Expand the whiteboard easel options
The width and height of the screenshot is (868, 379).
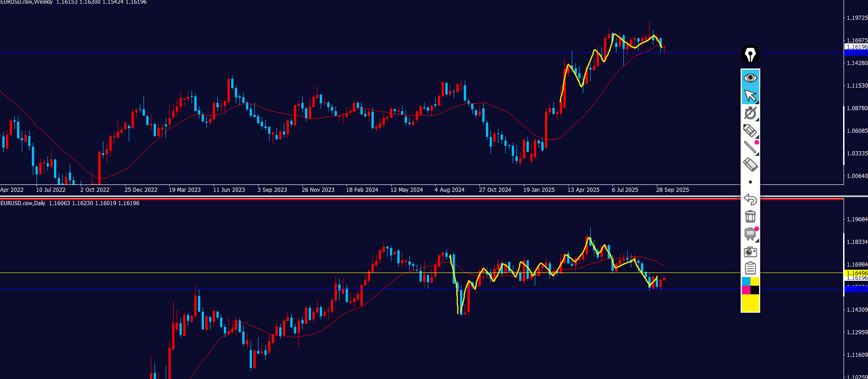pos(757,241)
